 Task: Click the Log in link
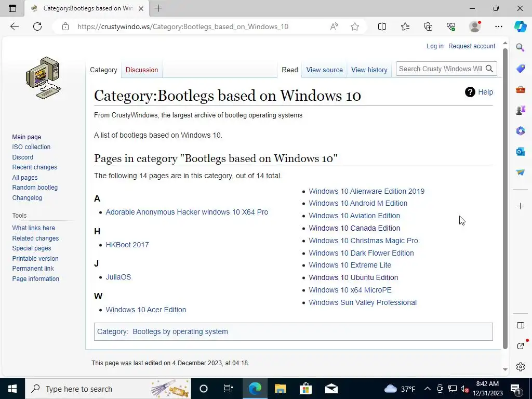(435, 46)
